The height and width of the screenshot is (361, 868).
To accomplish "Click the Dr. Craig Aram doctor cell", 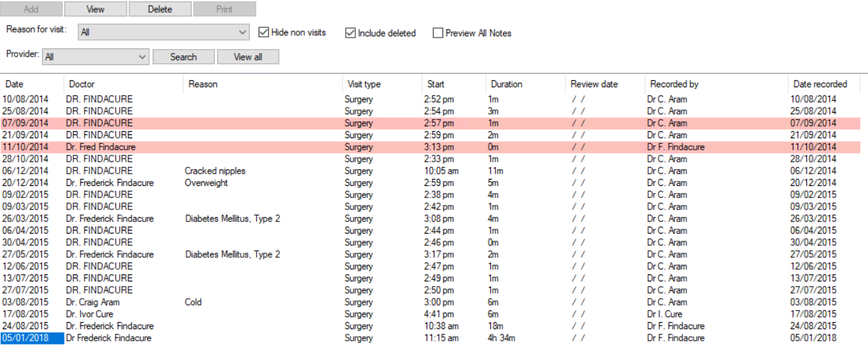I will coord(93,302).
